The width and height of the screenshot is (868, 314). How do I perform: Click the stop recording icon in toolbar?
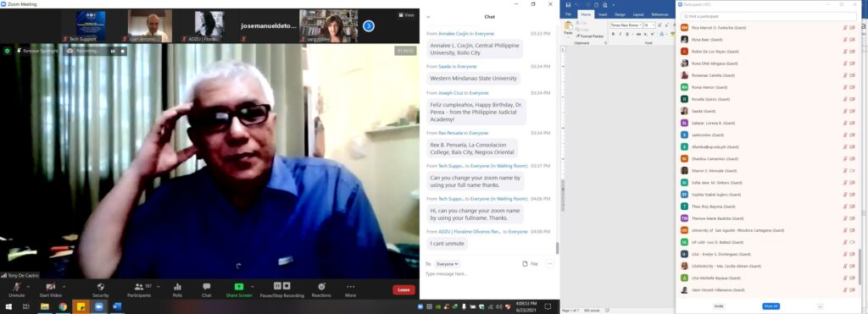(x=287, y=286)
